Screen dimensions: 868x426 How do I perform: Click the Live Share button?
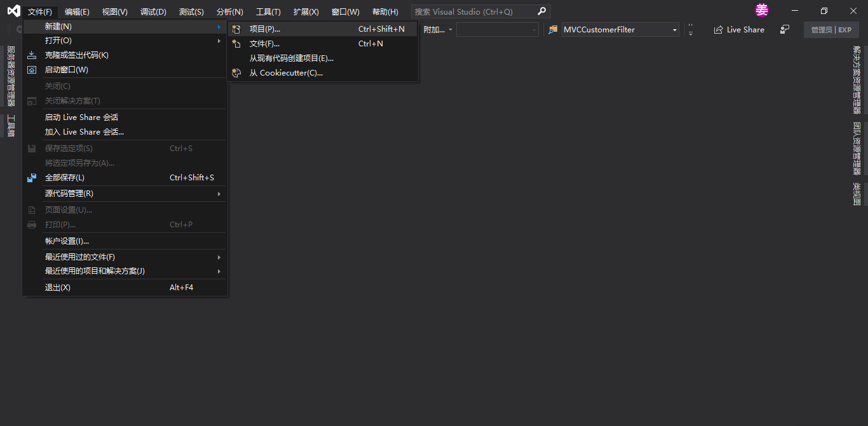click(x=739, y=30)
